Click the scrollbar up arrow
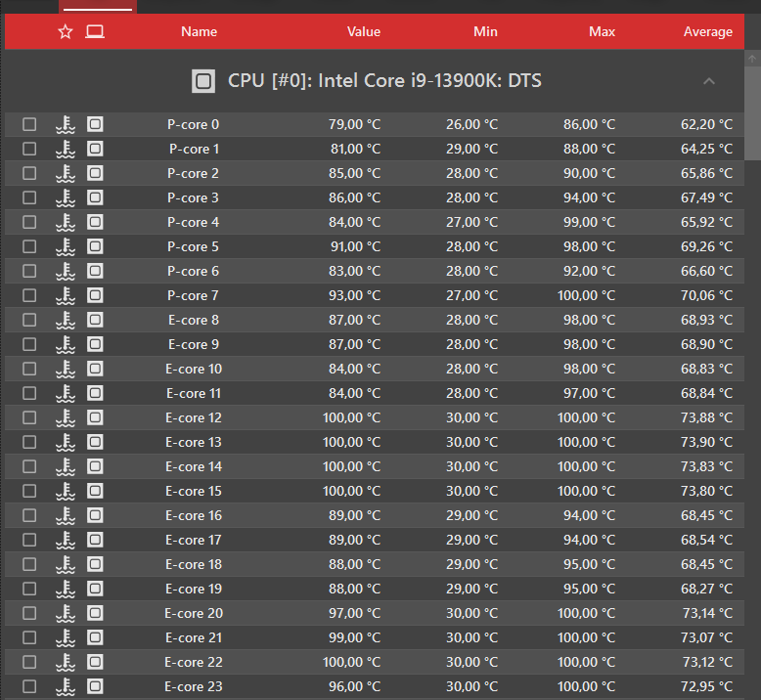Screen dimensions: 761x700 pyautogui.click(x=752, y=59)
